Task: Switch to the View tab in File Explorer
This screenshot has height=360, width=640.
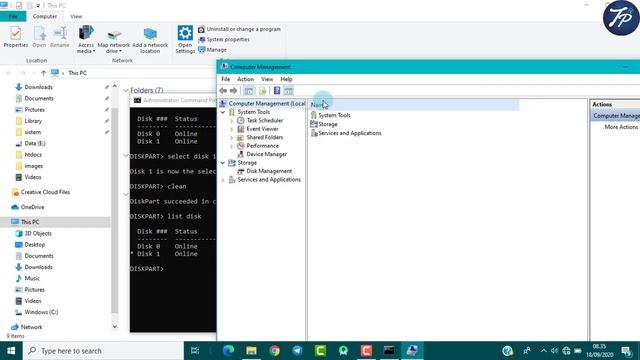Action: tap(76, 16)
